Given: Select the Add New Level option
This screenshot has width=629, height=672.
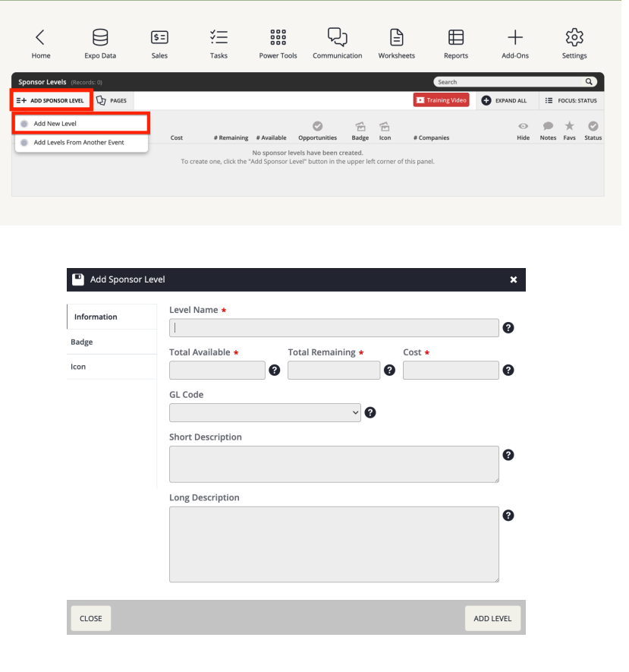Looking at the screenshot, I should (81, 124).
